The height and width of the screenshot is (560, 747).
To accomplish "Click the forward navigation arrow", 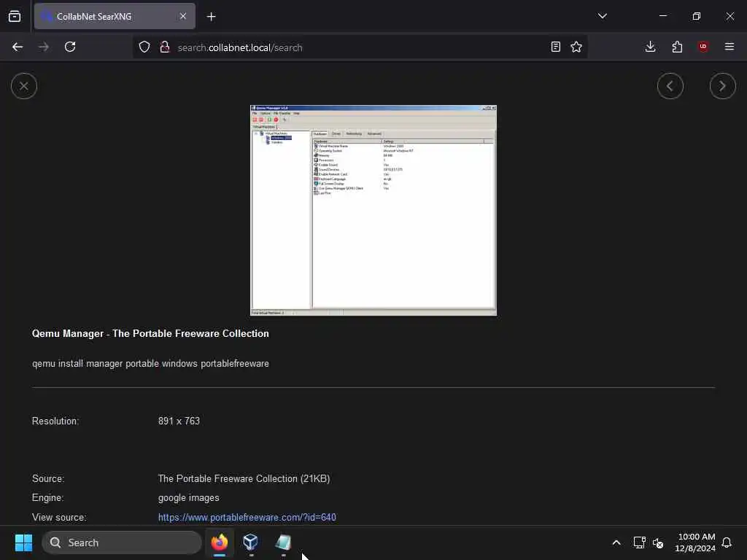I will click(43, 47).
